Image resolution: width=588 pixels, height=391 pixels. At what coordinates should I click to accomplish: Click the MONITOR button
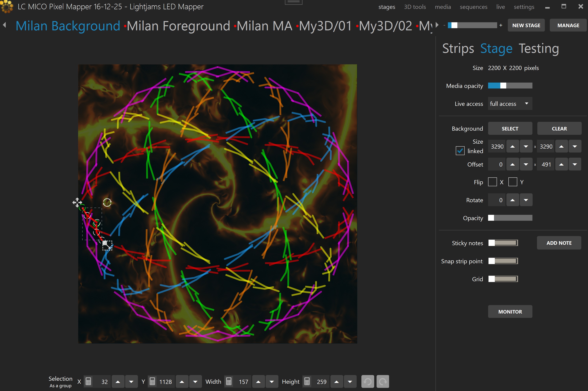pos(510,311)
